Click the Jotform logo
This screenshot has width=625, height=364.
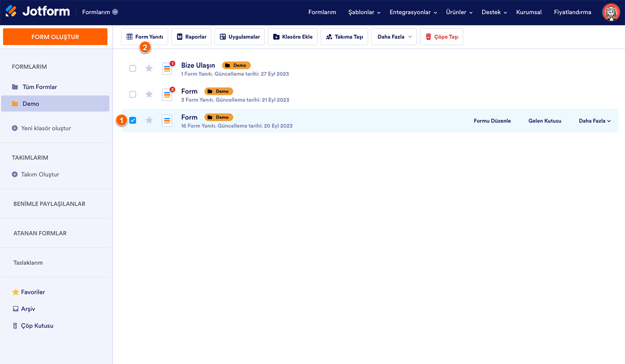(x=37, y=12)
